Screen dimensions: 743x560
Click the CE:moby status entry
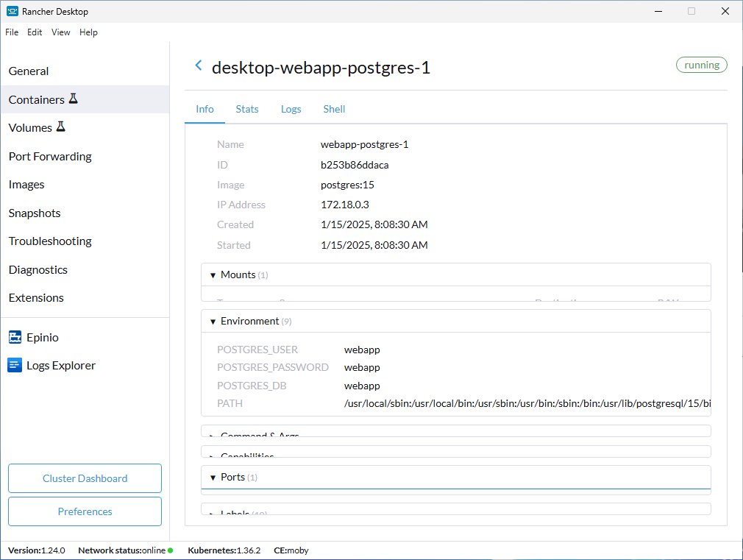291,550
